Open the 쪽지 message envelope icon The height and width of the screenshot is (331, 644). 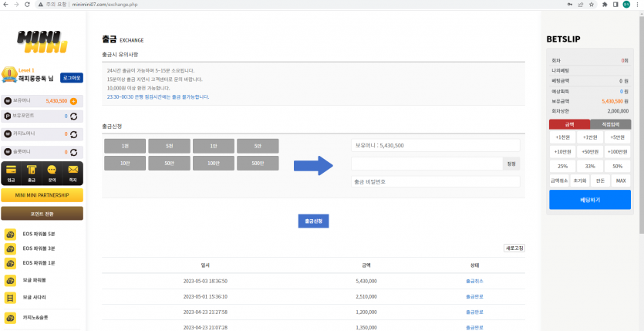point(73,172)
